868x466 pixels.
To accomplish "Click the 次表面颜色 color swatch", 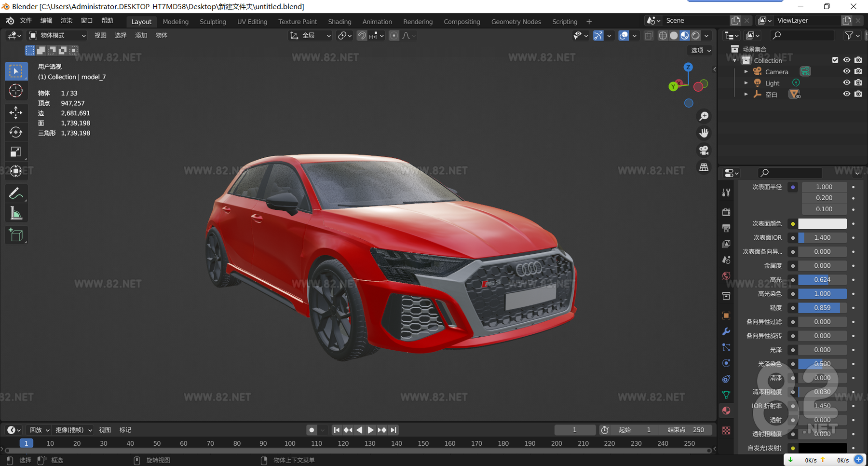I will tap(823, 223).
